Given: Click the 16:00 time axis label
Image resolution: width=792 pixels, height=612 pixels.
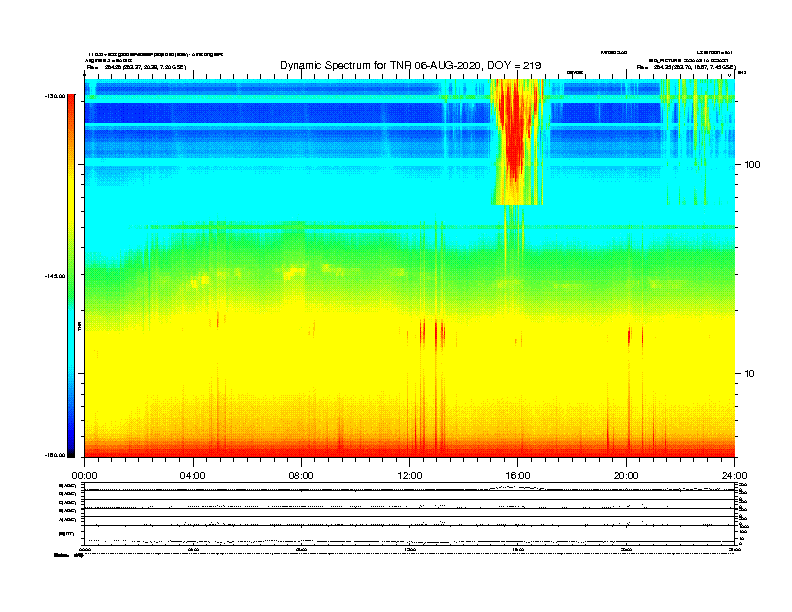Looking at the screenshot, I should pos(518,476).
